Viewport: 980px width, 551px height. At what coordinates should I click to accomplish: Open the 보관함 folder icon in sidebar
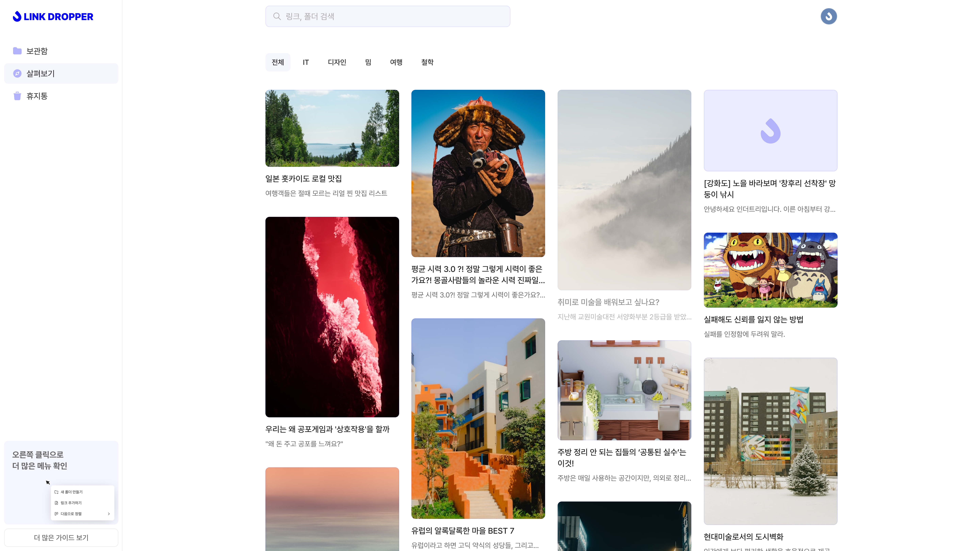(x=17, y=51)
